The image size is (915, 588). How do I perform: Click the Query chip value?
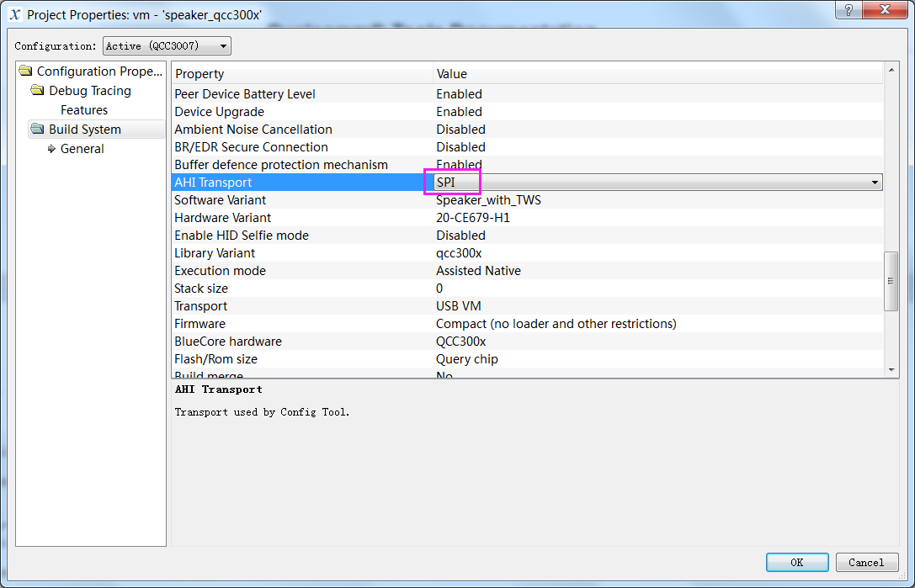(x=467, y=359)
